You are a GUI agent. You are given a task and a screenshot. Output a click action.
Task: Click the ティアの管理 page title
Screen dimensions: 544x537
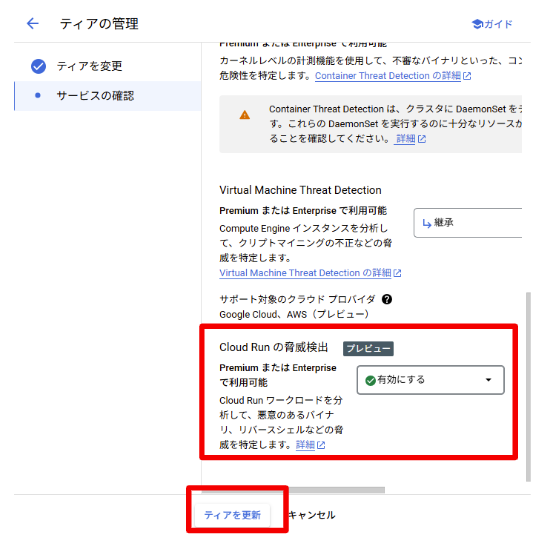click(x=99, y=24)
